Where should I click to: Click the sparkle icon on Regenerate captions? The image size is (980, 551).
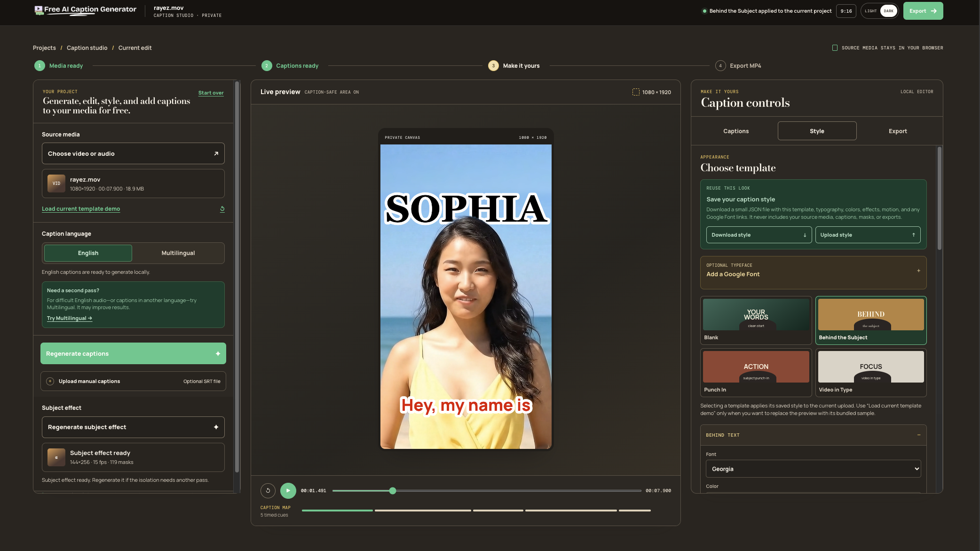pyautogui.click(x=218, y=354)
